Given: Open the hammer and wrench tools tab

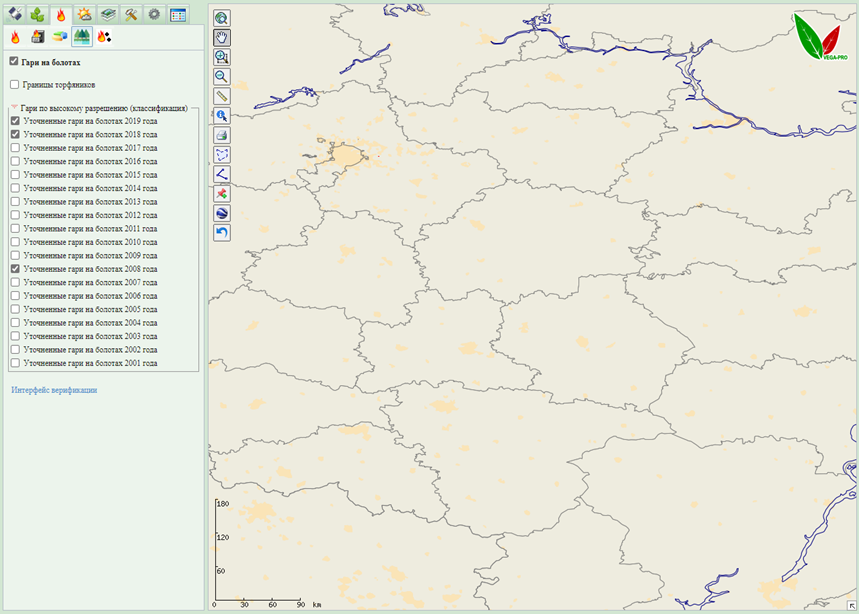Looking at the screenshot, I should coord(131,14).
